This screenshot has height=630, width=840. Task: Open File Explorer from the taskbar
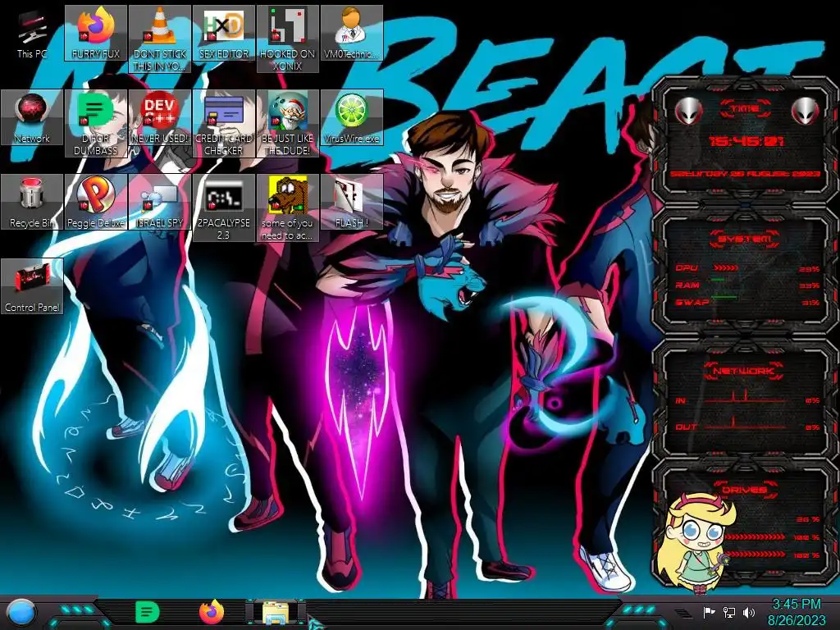point(276,613)
